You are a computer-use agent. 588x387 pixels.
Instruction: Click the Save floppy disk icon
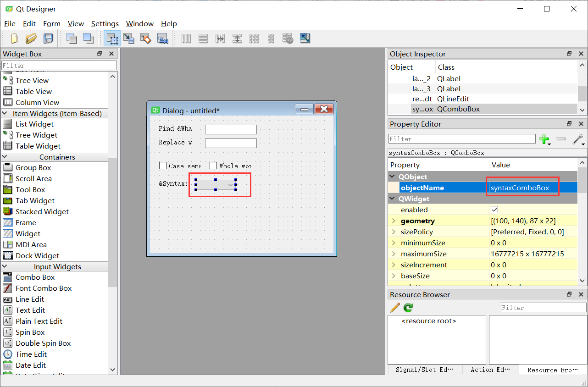(x=48, y=39)
